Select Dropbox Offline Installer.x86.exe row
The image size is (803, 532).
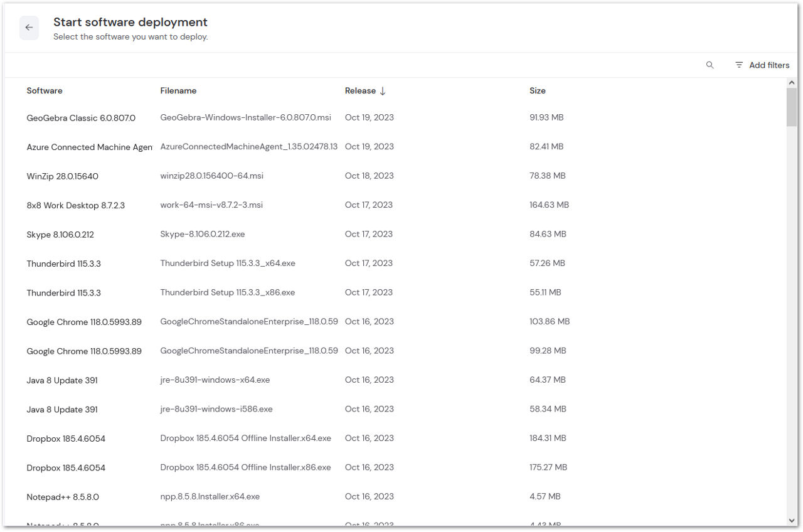click(395, 467)
